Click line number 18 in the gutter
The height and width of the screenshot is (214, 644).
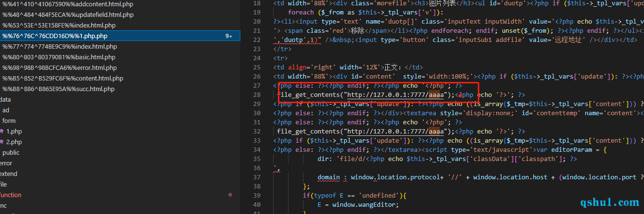point(257,3)
